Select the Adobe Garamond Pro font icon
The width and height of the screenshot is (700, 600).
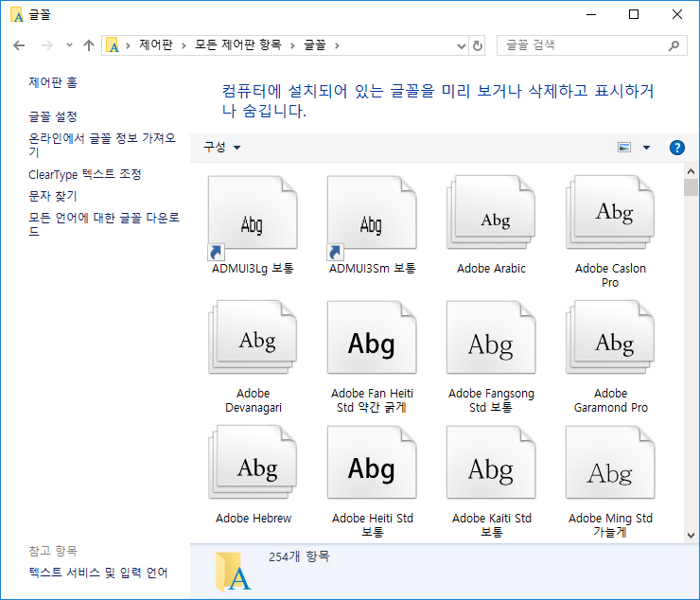[610, 337]
